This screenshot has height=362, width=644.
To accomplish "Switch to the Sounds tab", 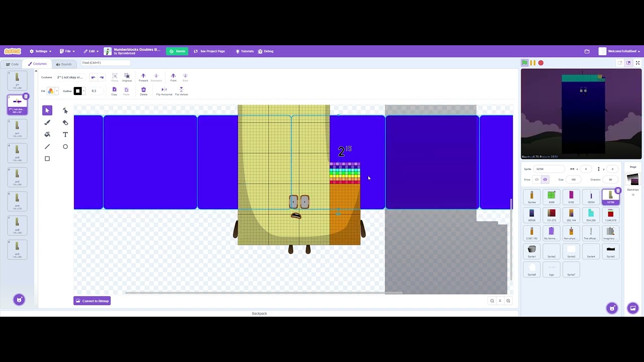I will pyautogui.click(x=64, y=64).
